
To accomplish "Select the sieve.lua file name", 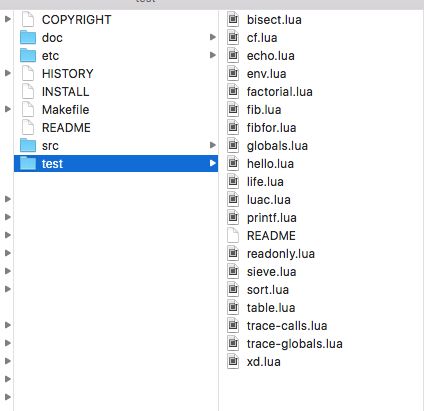I will click(272, 272).
